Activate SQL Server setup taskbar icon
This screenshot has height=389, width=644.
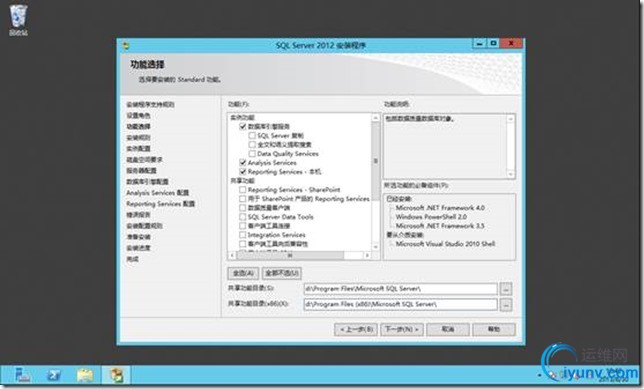(116, 375)
